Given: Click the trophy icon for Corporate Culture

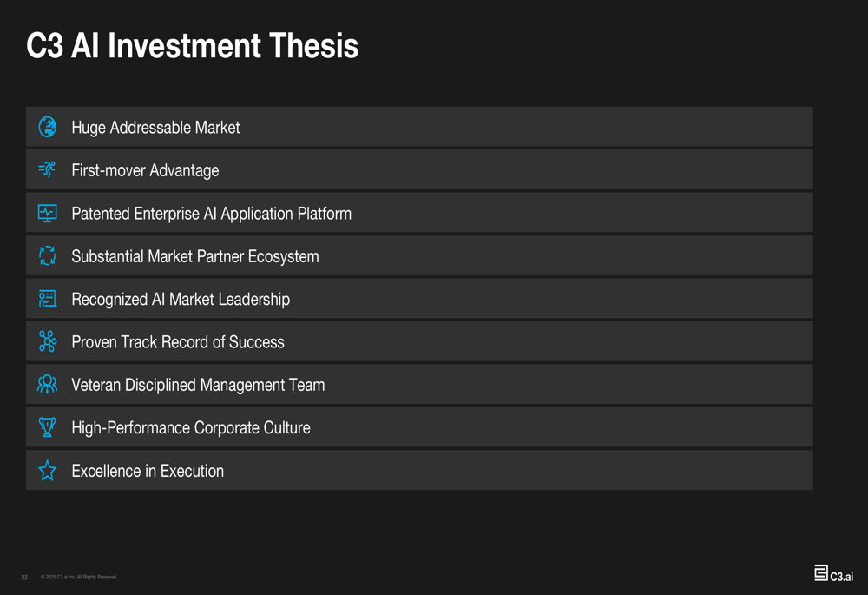Looking at the screenshot, I should pos(48,427).
